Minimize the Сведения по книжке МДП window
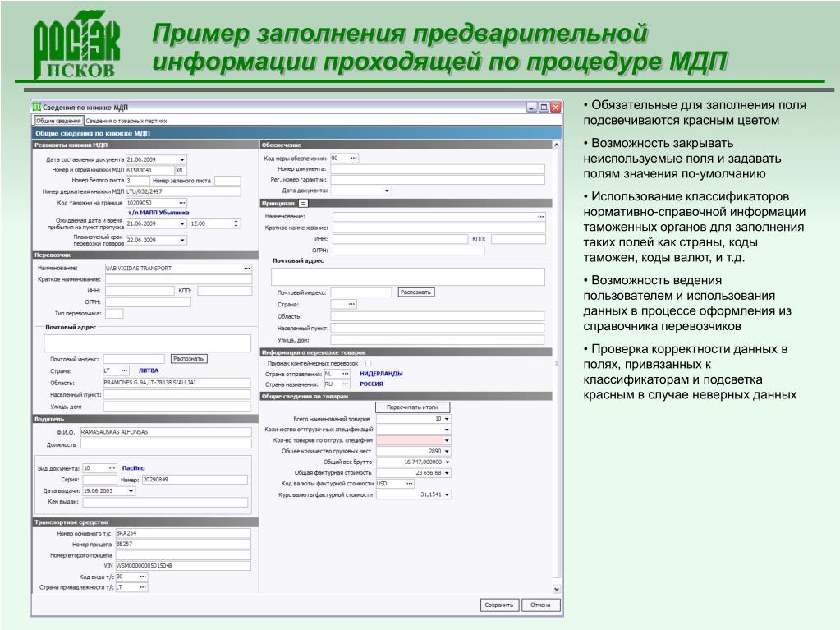This screenshot has width=840, height=630. (x=531, y=107)
